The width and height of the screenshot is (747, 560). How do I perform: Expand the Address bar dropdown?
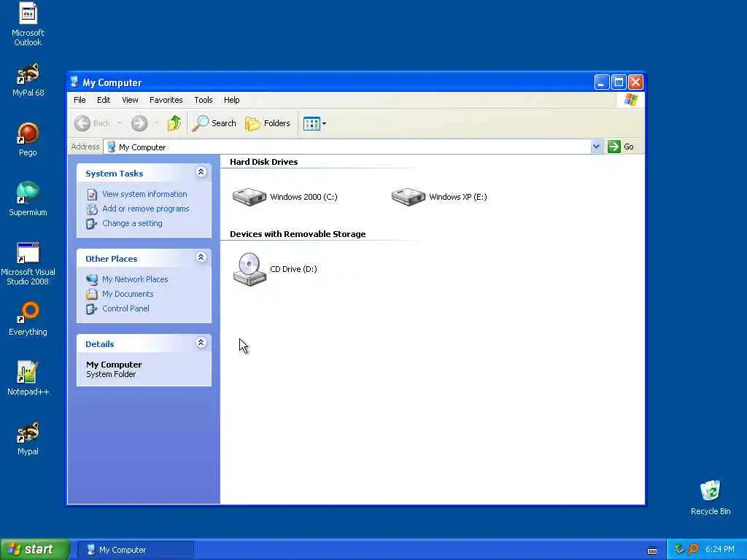pyautogui.click(x=596, y=147)
